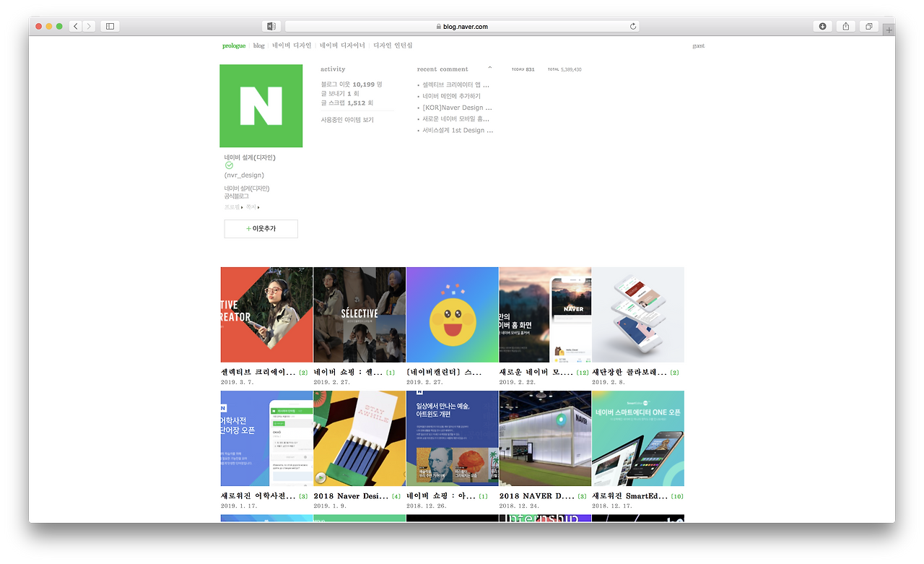Open the 디자인 인턴십 menu tab
Image resolution: width=924 pixels, height=564 pixels.
pos(393,45)
